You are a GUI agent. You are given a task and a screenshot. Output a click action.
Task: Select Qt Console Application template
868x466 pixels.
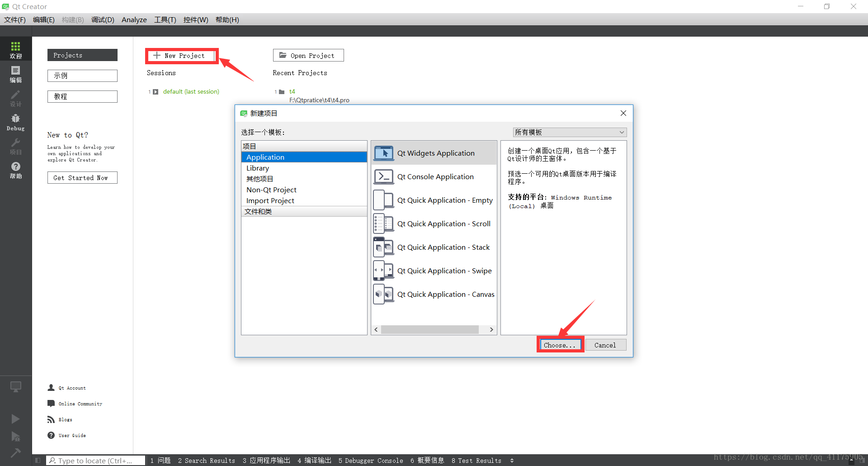point(434,176)
